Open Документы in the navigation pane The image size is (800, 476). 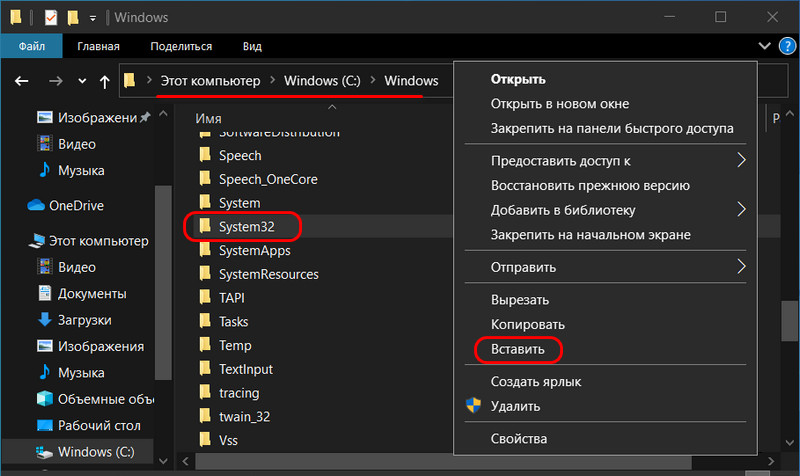coord(82,293)
